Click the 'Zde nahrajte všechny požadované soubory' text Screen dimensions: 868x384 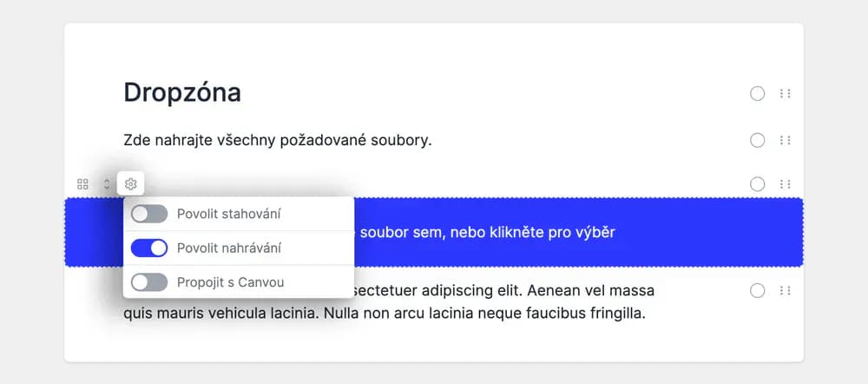278,139
